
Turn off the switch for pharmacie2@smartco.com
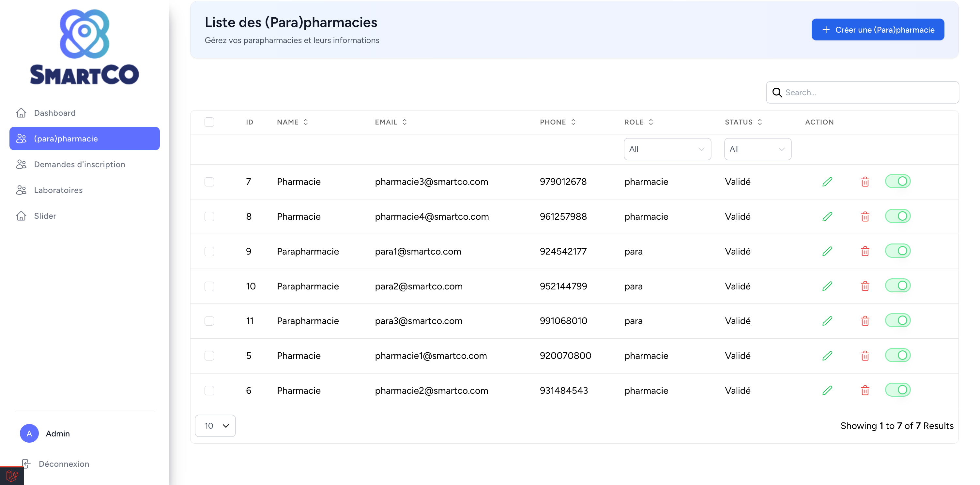(898, 389)
